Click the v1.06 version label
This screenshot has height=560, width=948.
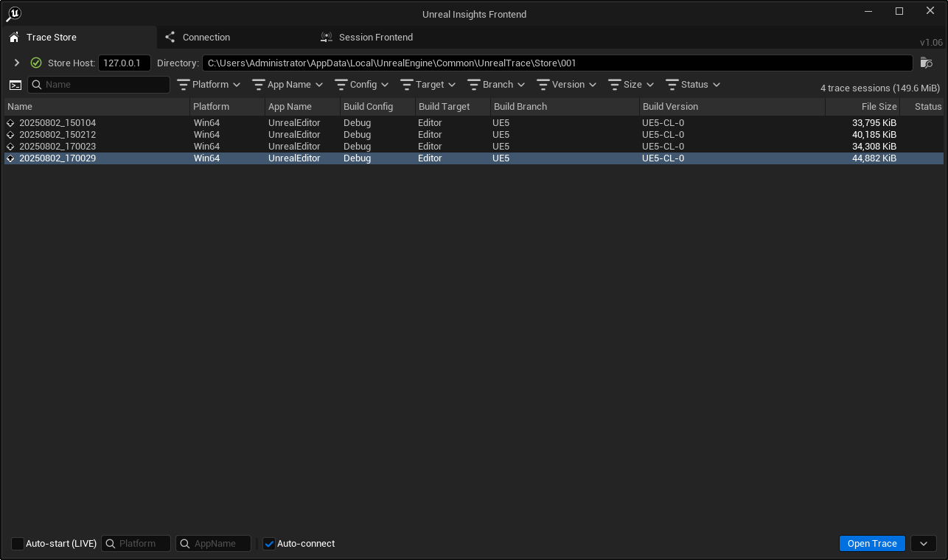pyautogui.click(x=931, y=43)
